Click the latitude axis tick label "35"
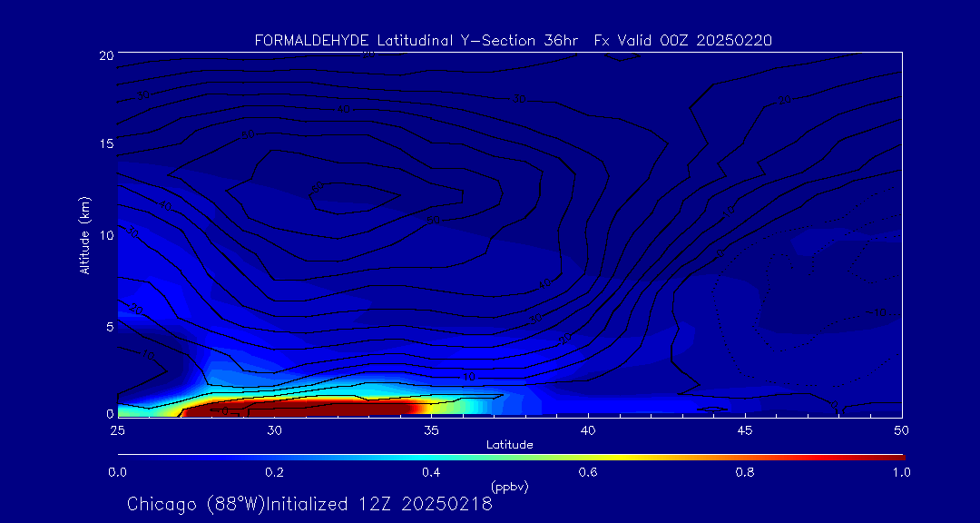Screen dimensions: 980x523 (x=431, y=430)
